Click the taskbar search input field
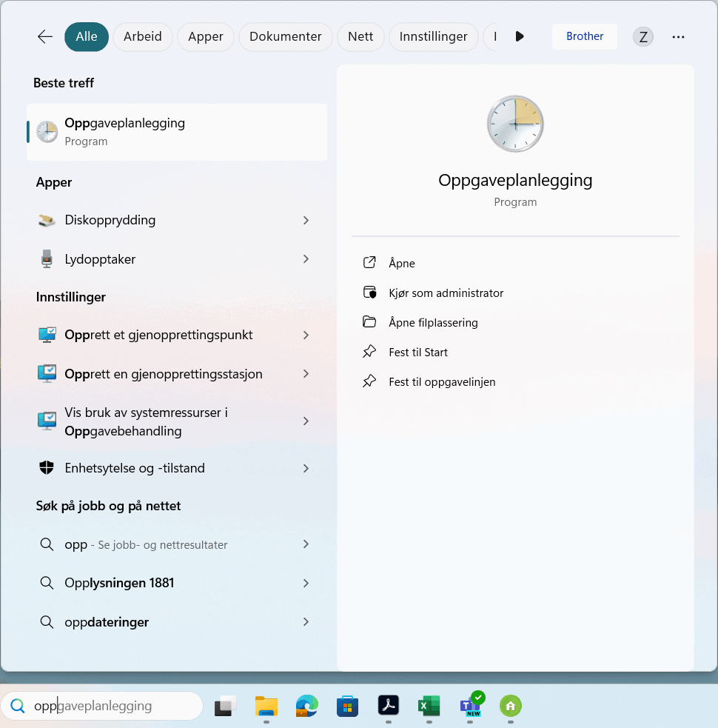This screenshot has height=728, width=718. click(x=111, y=707)
